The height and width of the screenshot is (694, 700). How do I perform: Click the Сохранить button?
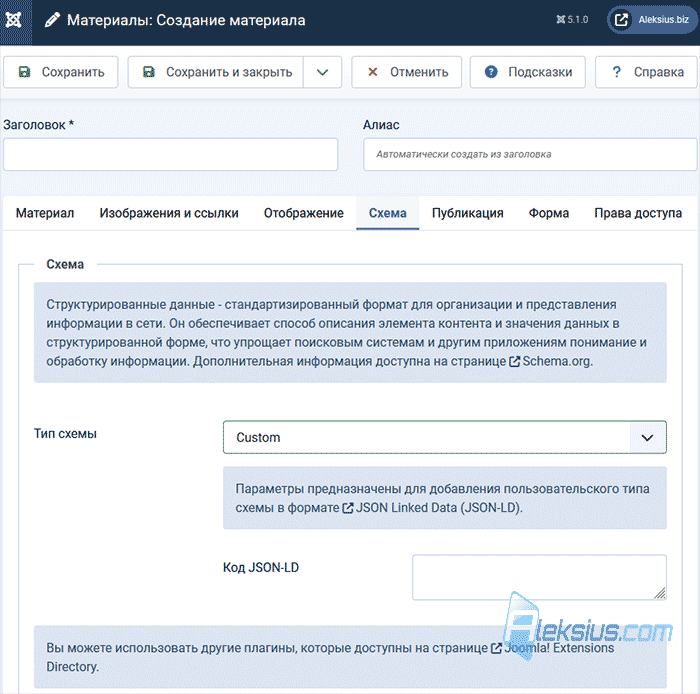click(61, 72)
